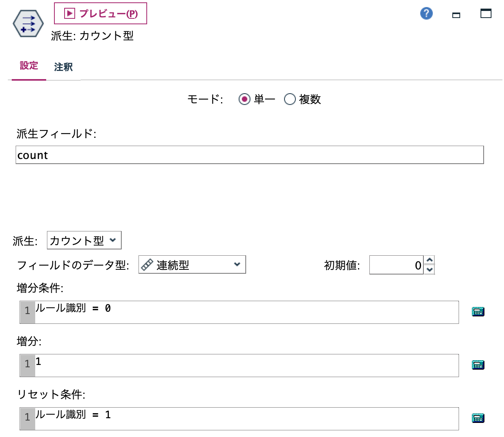Open the expression builder for 増分
The image size is (504, 437).
pyautogui.click(x=478, y=365)
